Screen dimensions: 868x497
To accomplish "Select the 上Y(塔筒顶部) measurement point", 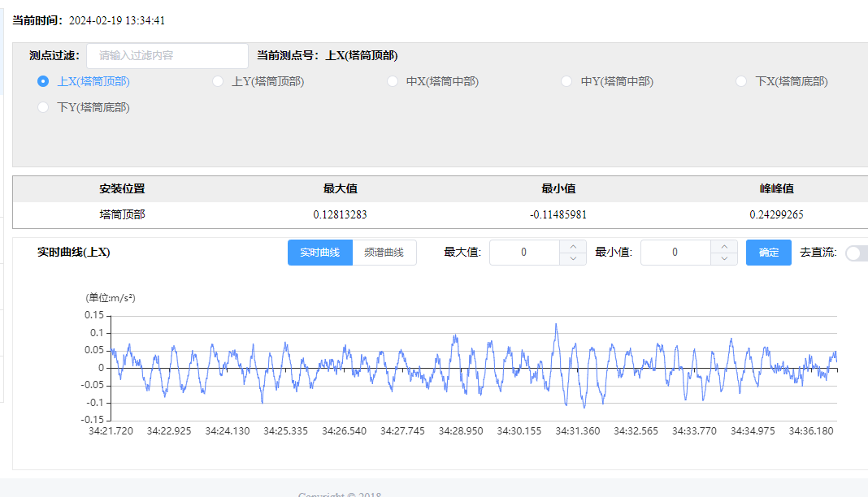I will tap(218, 81).
